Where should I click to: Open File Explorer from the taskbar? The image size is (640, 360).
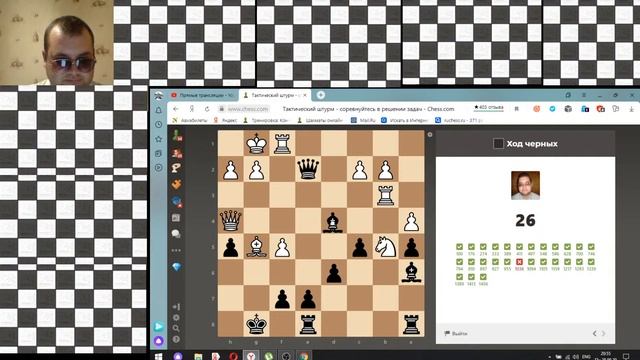point(198,356)
